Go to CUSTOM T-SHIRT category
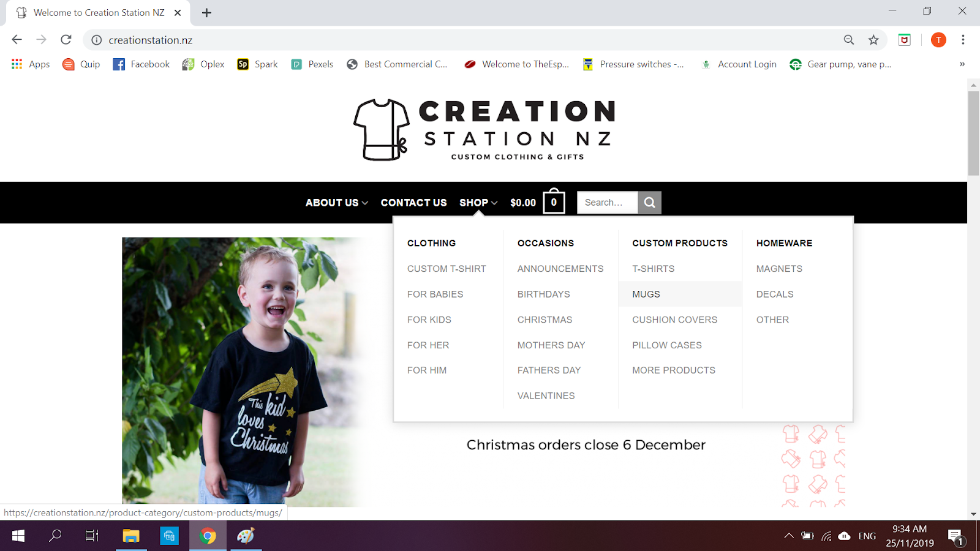The height and width of the screenshot is (551, 980). (447, 269)
